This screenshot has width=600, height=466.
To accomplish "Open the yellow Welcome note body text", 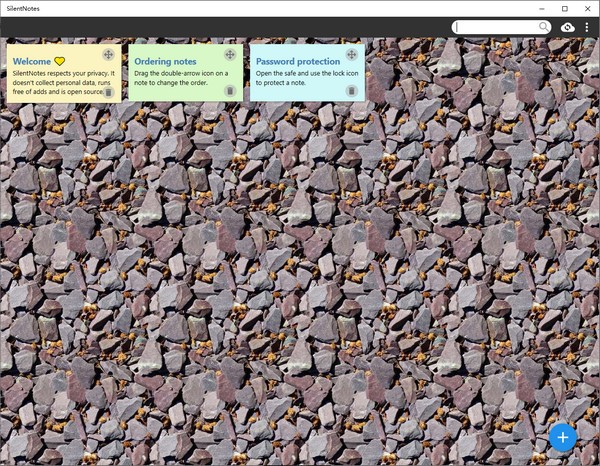I will point(63,83).
